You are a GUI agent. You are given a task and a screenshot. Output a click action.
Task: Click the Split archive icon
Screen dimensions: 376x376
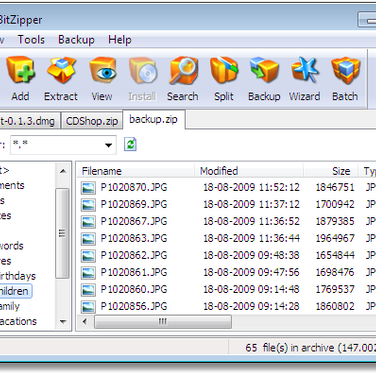(x=224, y=70)
